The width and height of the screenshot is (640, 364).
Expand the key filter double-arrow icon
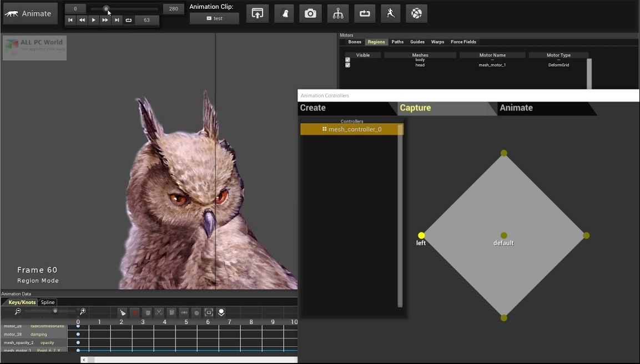tap(184, 312)
